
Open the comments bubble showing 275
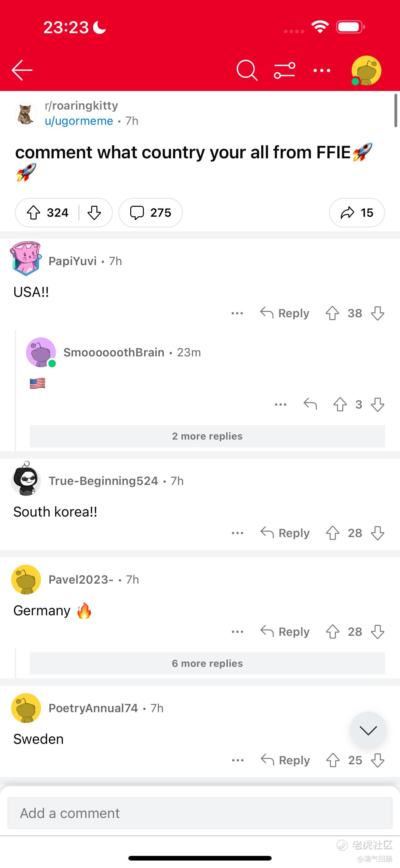click(x=150, y=213)
